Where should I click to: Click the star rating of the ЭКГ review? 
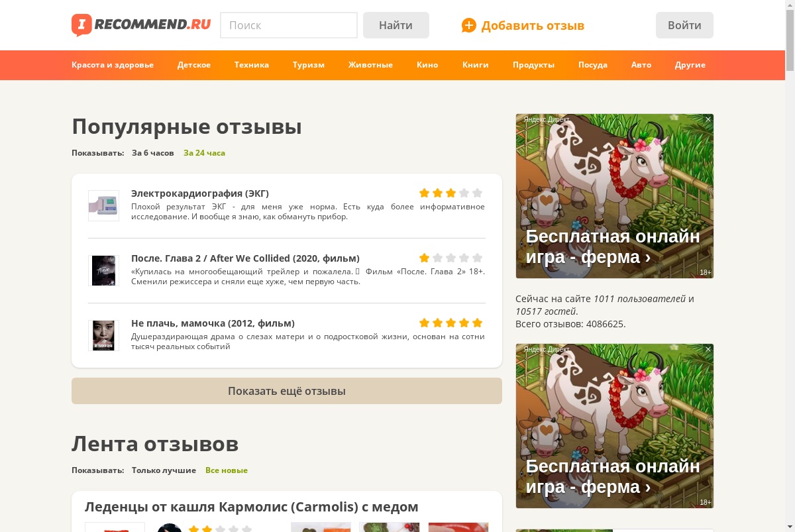(450, 193)
